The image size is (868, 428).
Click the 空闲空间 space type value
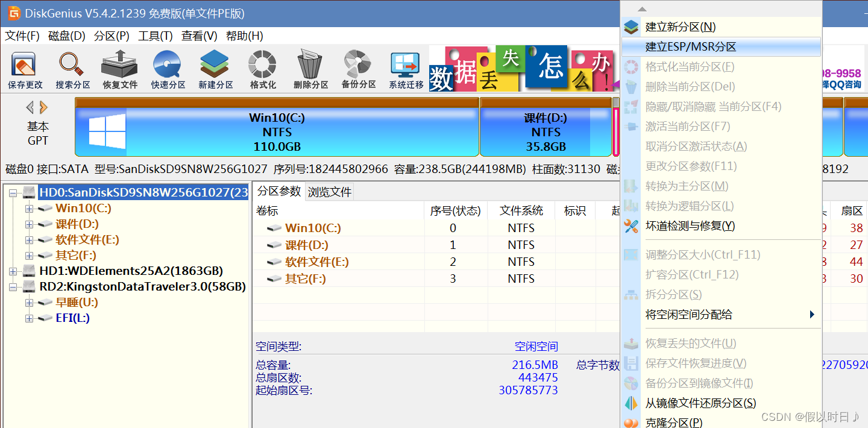coord(536,347)
